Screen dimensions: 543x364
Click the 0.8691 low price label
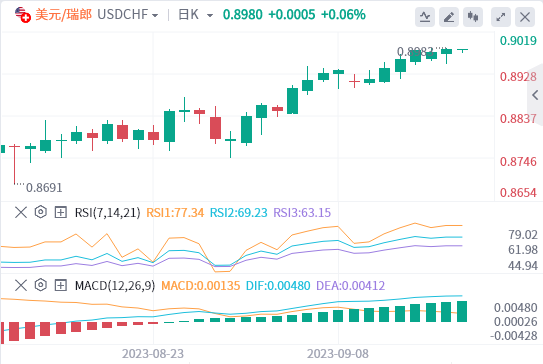coord(44,188)
